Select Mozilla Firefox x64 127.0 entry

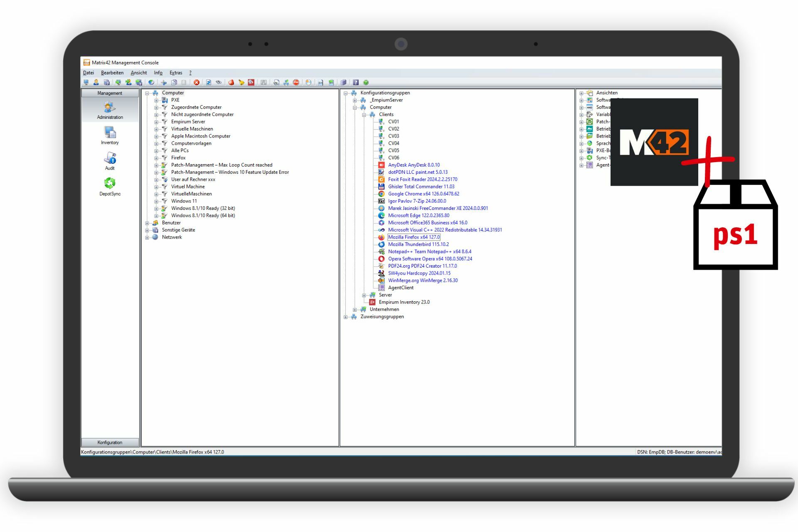point(414,237)
